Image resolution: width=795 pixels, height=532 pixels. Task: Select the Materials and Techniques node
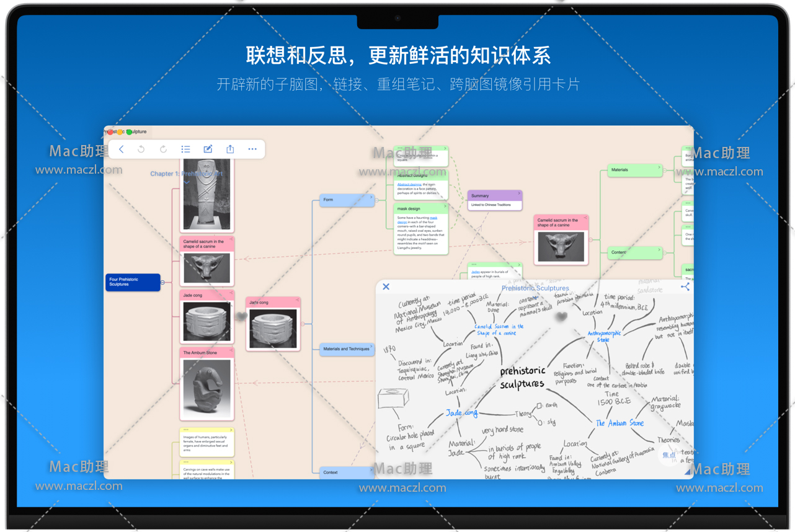(347, 349)
